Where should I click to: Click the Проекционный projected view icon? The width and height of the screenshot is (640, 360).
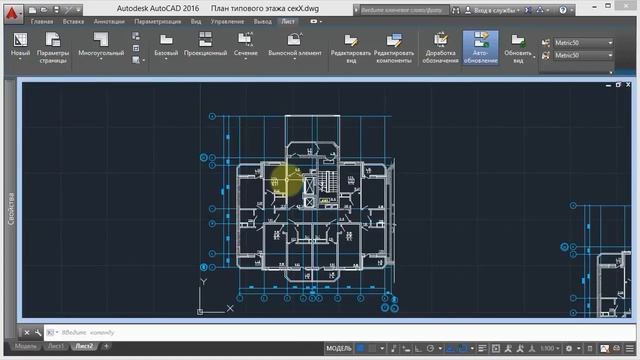tap(205, 40)
